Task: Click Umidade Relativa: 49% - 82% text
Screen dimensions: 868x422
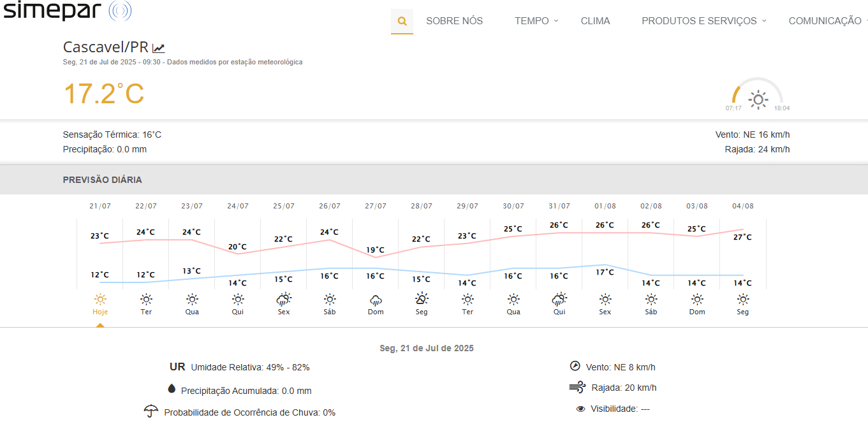Action: 250,367
